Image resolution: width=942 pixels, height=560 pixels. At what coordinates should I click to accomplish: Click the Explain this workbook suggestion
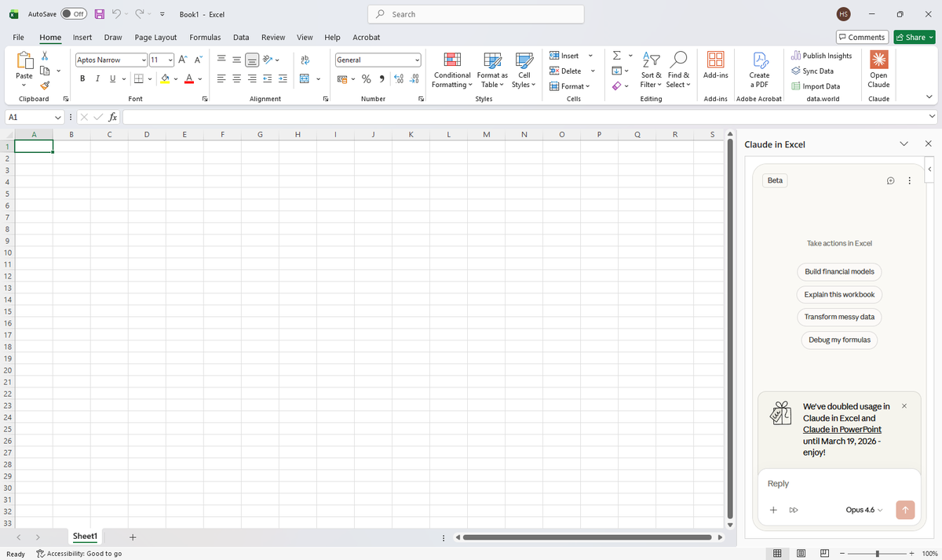click(839, 294)
